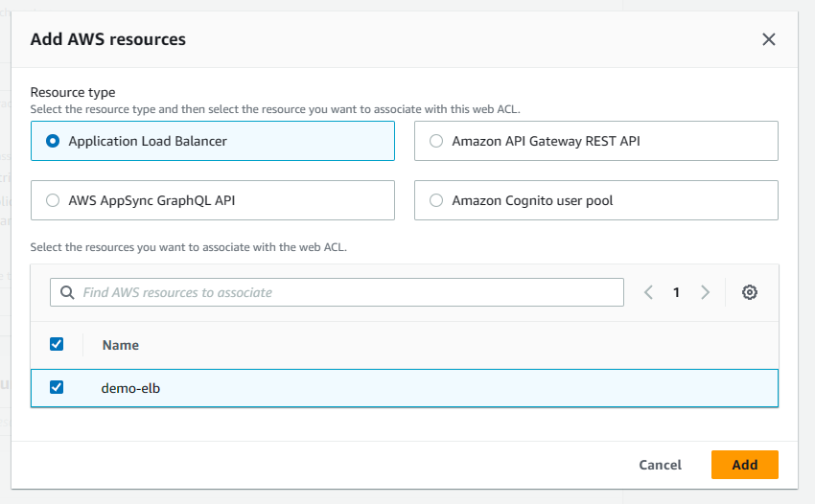Click the Add button
This screenshot has height=504, width=815.
(744, 465)
